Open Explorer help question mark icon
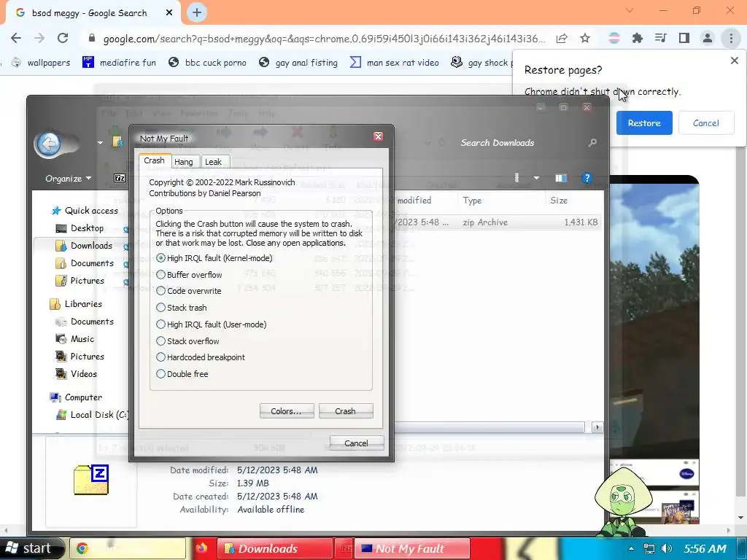The width and height of the screenshot is (747, 560). pyautogui.click(x=587, y=178)
